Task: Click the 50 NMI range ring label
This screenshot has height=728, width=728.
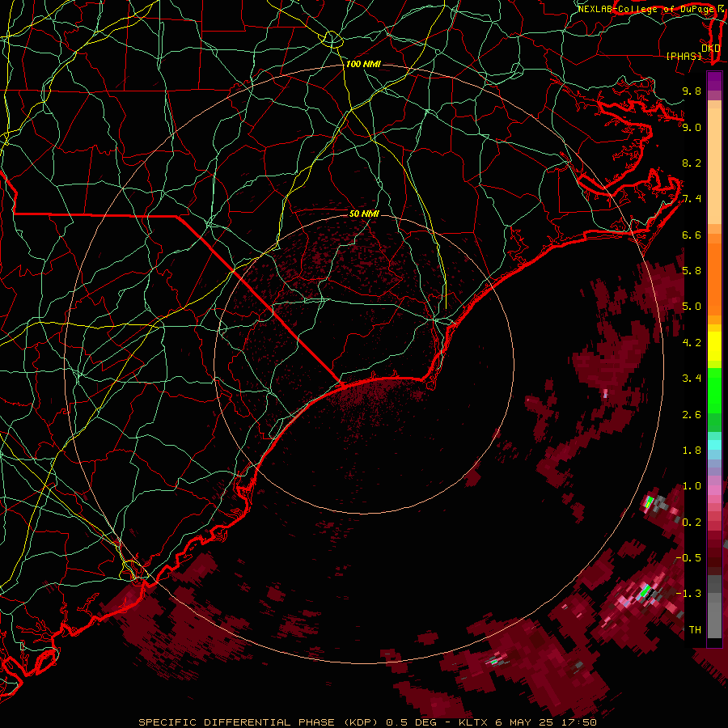Action: point(364,214)
